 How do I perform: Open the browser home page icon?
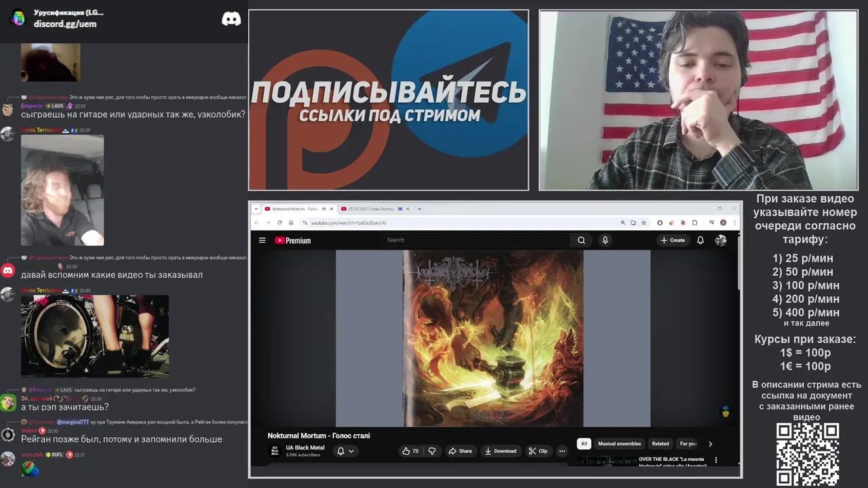click(x=291, y=222)
